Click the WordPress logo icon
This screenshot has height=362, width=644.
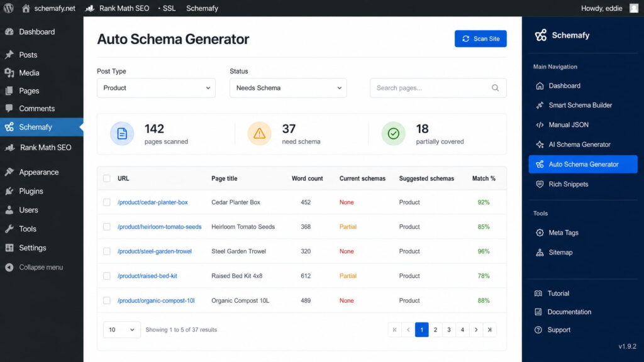coord(9,8)
